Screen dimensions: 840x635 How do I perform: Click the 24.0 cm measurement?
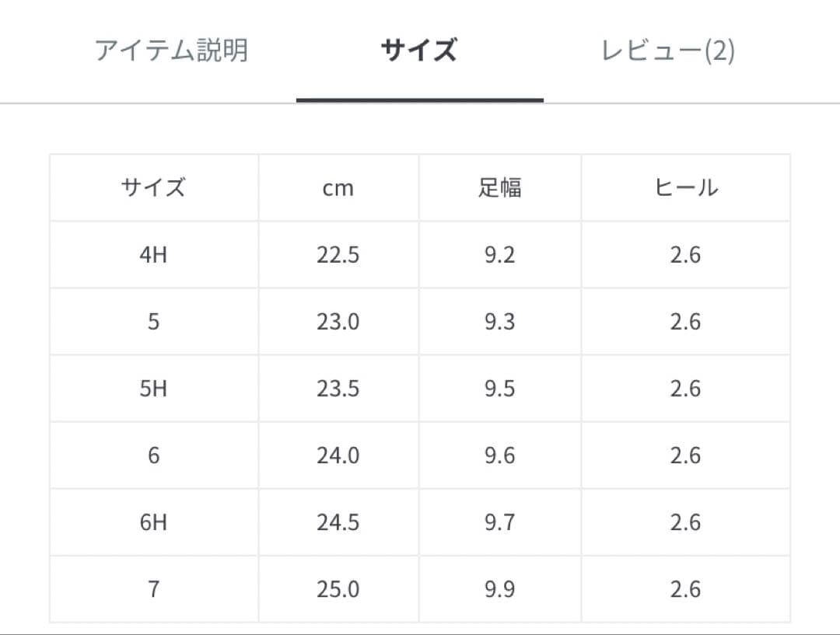click(x=338, y=455)
